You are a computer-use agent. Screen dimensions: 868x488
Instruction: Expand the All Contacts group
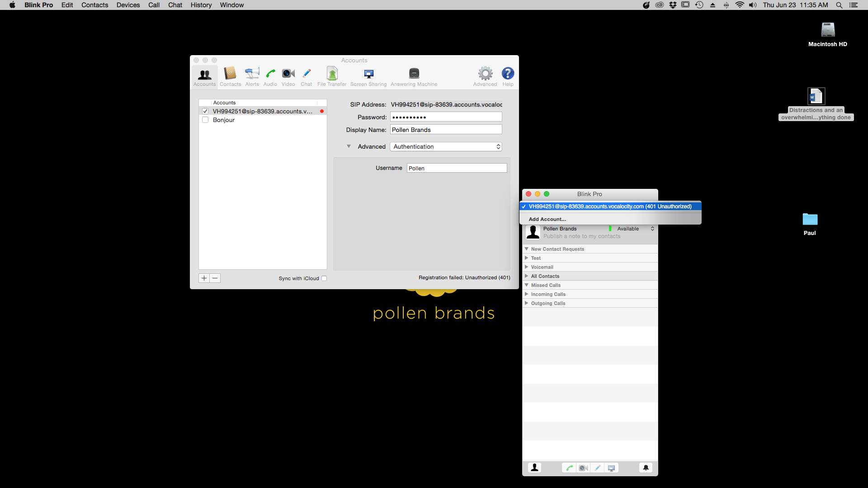point(526,276)
